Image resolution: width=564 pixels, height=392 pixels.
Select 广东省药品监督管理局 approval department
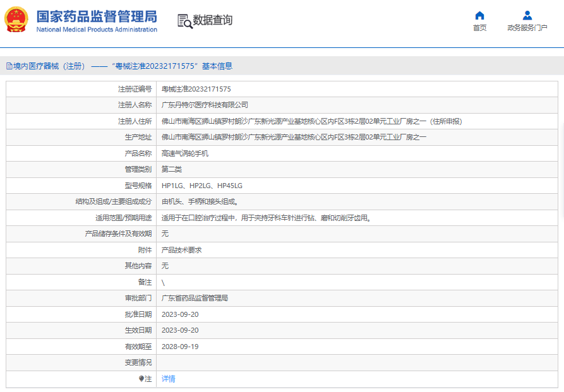[195, 298]
